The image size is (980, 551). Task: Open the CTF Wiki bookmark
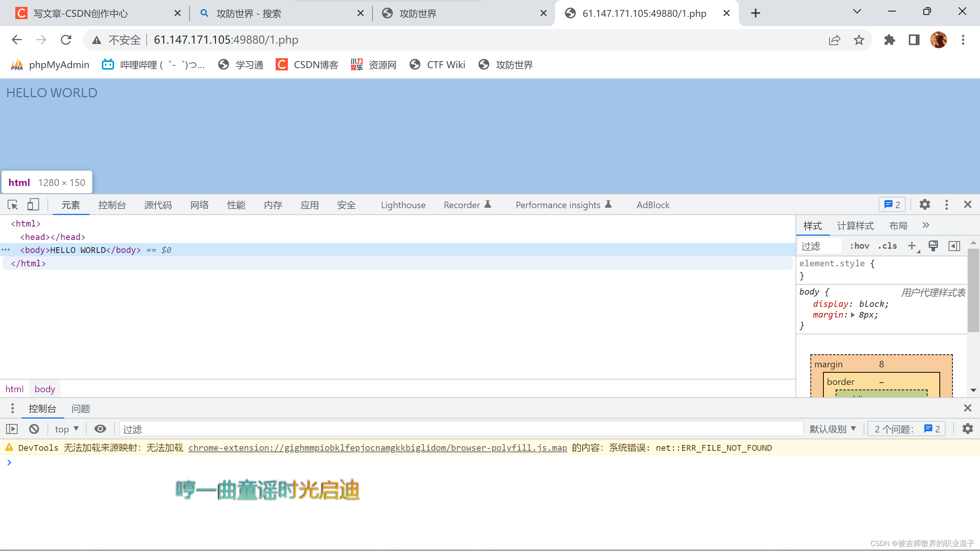438,65
